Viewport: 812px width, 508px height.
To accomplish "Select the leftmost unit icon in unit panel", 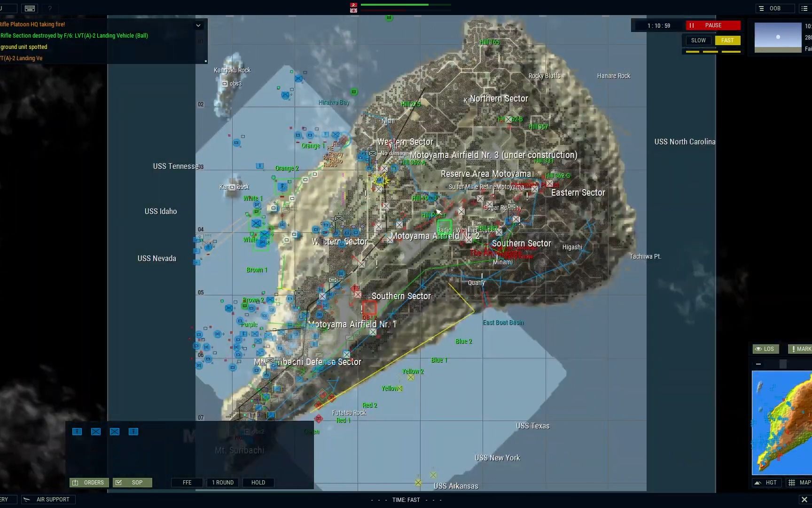I will (x=77, y=431).
